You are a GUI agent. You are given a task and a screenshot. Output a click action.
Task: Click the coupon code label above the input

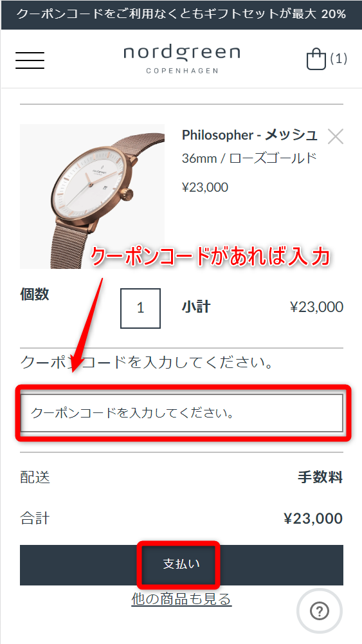[x=147, y=363]
